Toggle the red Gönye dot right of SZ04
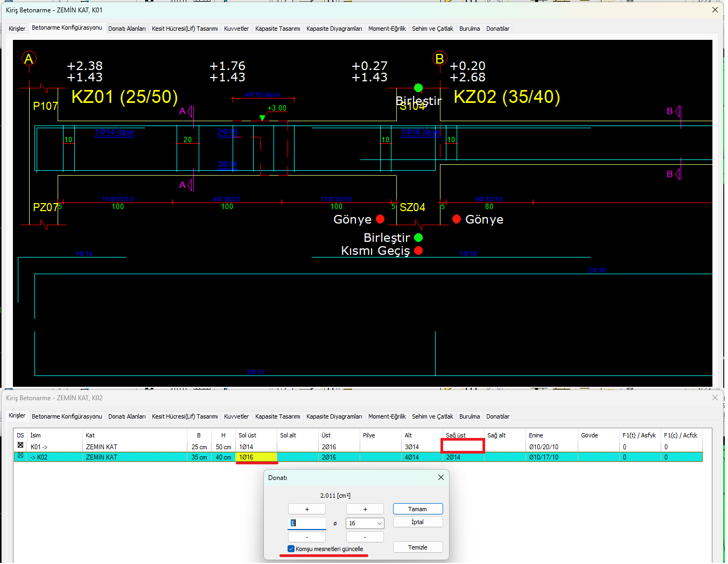Viewport: 728px width, 564px height. 457,219
